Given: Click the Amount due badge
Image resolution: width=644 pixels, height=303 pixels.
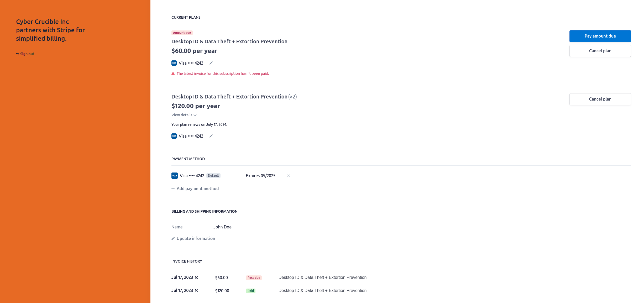Looking at the screenshot, I should (x=182, y=33).
